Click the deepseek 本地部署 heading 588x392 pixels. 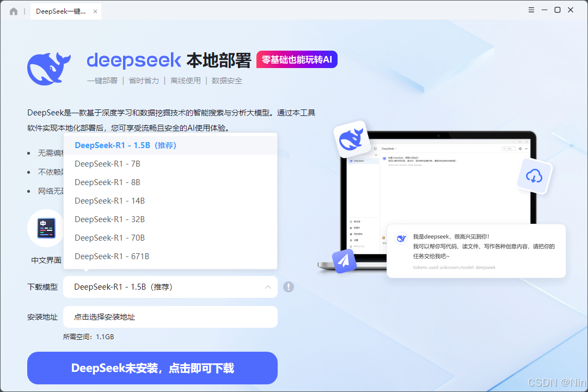point(169,60)
